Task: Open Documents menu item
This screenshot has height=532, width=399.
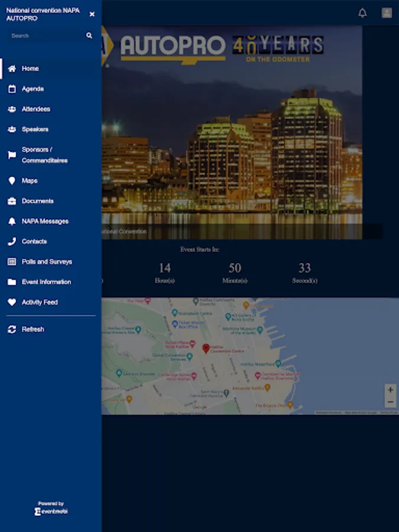Action: click(x=51, y=201)
